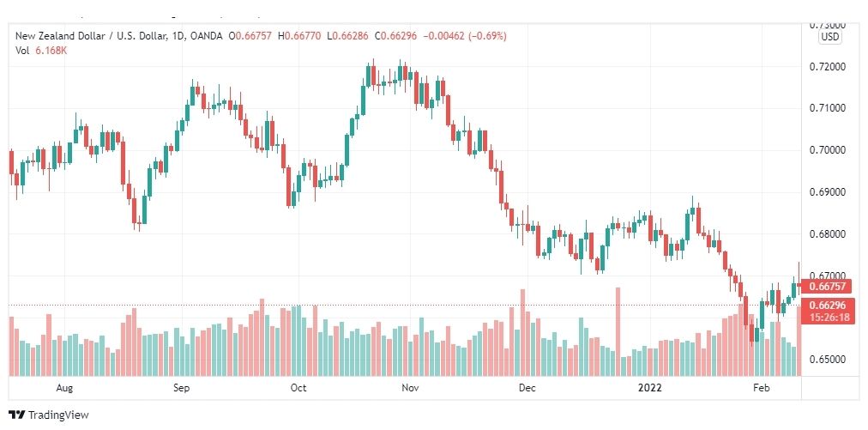The height and width of the screenshot is (430, 868).
Task: Click the TradingView text link at bottom
Action: point(58,415)
